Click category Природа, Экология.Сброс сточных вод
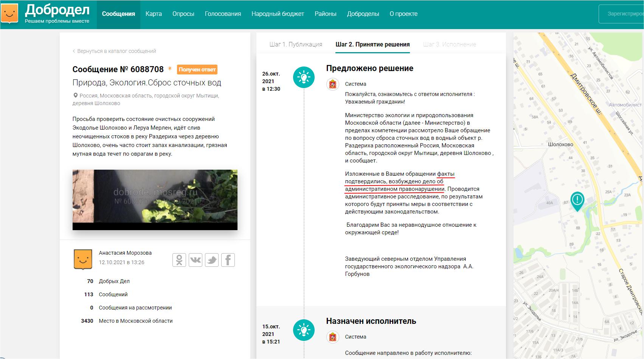This screenshot has width=644, height=359. click(147, 83)
